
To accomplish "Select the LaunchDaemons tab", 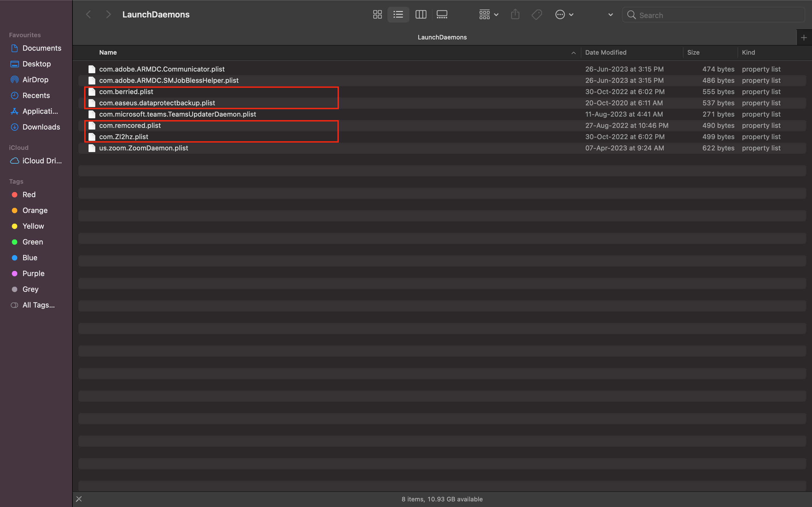I will tap(442, 37).
